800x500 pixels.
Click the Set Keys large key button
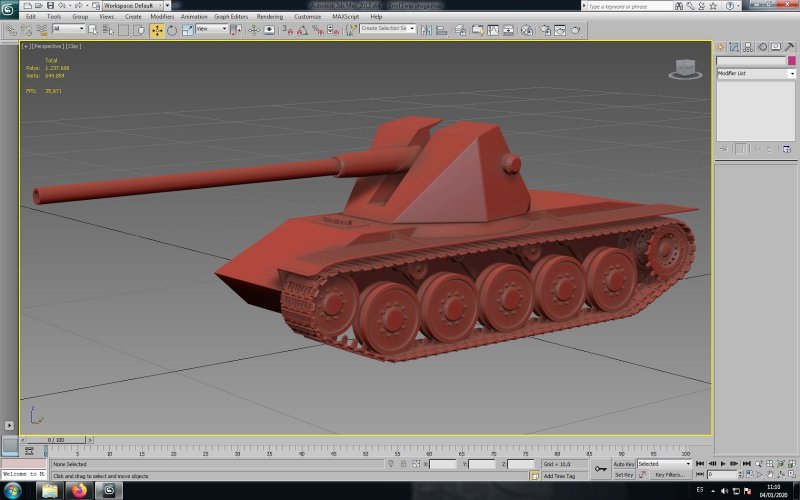coord(600,469)
